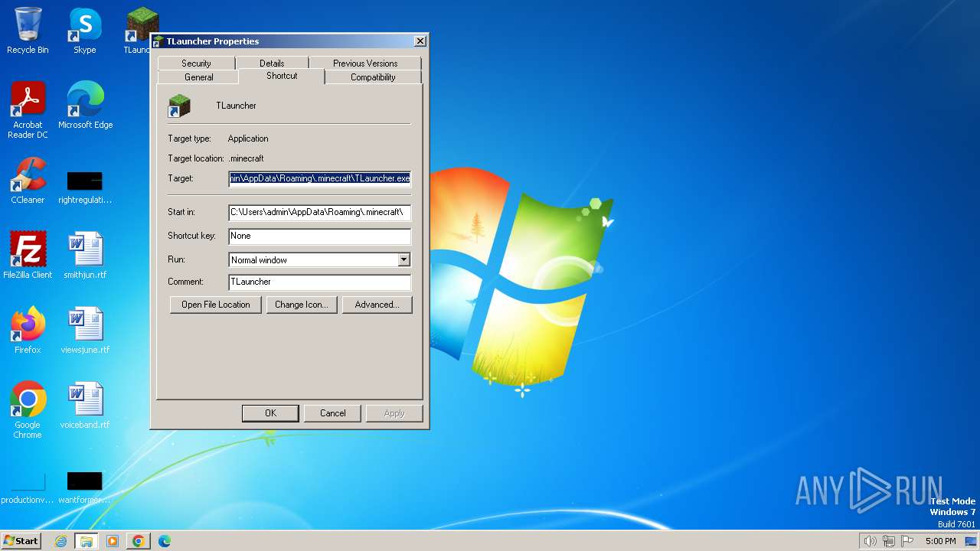Click the TLauncher icon in Properties dialog
This screenshot has width=980, height=551.
(x=179, y=106)
